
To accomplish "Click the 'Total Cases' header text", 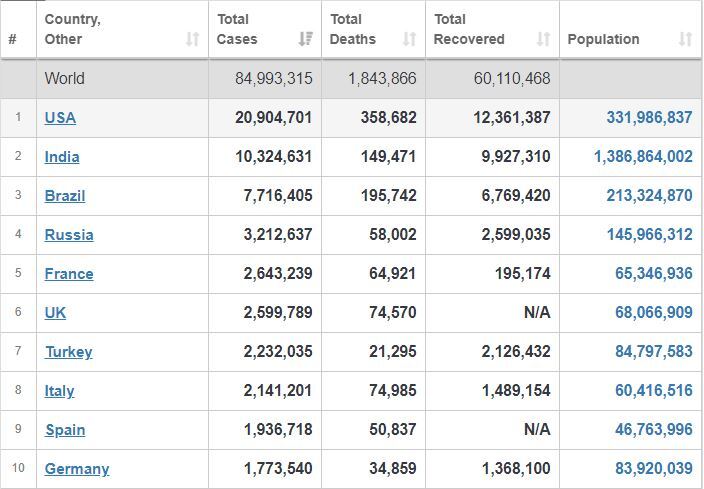I will [237, 29].
